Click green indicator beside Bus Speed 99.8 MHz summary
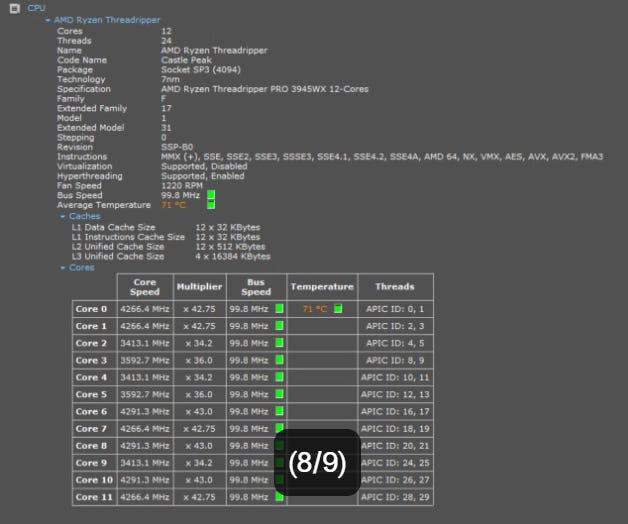This screenshot has height=524, width=628. pyautogui.click(x=211, y=195)
